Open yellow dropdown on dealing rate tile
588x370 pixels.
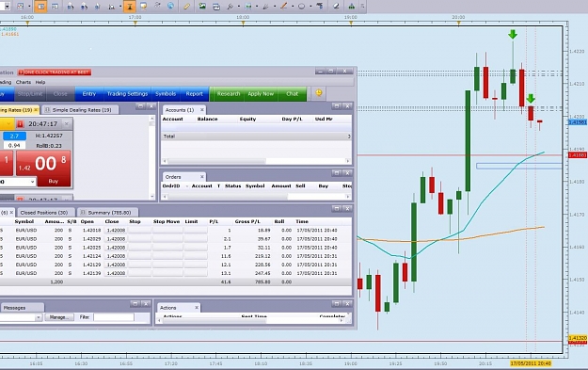pos(8,124)
